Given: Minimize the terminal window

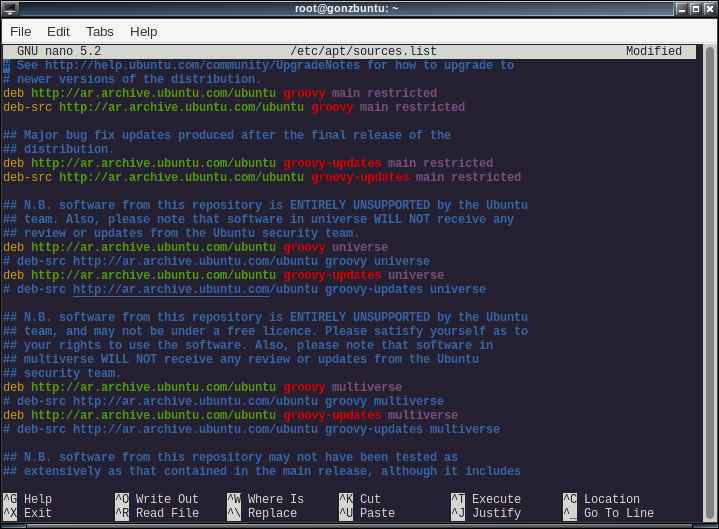Looking at the screenshot, I should tap(682, 9).
